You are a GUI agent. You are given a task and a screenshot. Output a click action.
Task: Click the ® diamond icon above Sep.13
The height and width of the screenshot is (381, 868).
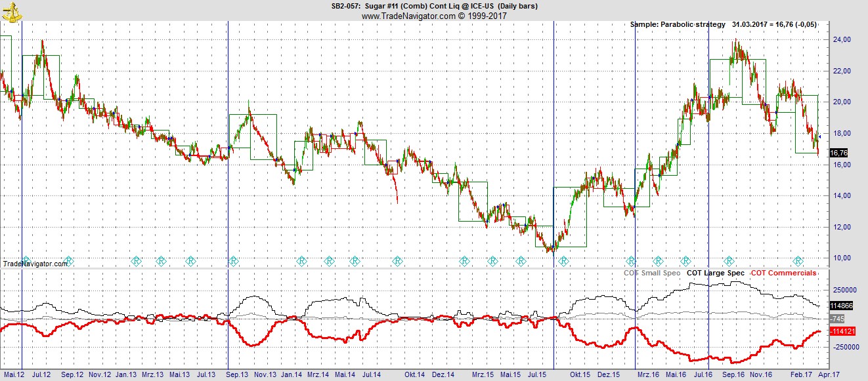pyautogui.click(x=233, y=260)
